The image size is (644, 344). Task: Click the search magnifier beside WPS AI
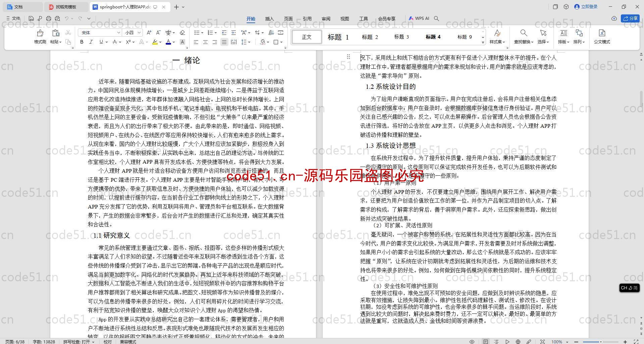click(436, 18)
